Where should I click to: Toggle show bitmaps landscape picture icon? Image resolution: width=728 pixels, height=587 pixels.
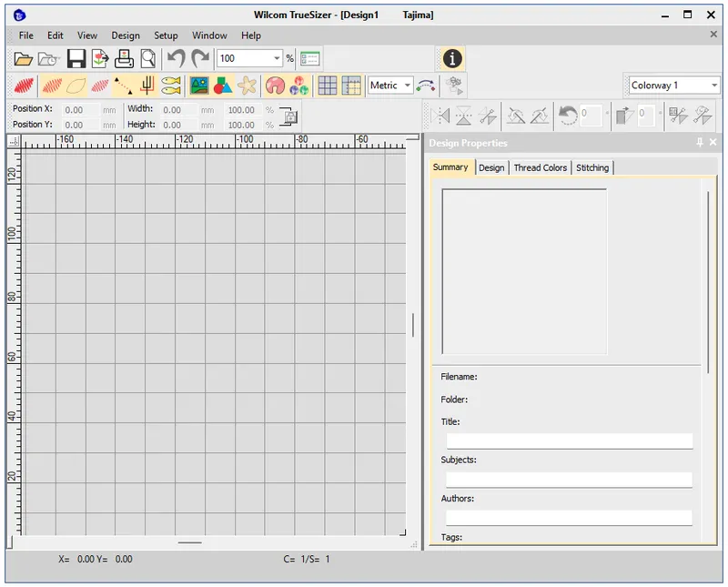199,86
